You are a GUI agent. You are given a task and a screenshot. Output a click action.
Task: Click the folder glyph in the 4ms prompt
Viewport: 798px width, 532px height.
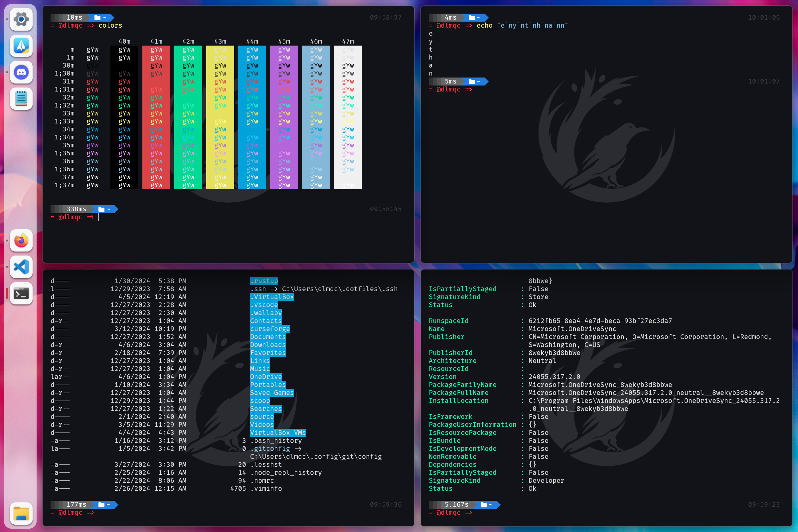[472, 18]
